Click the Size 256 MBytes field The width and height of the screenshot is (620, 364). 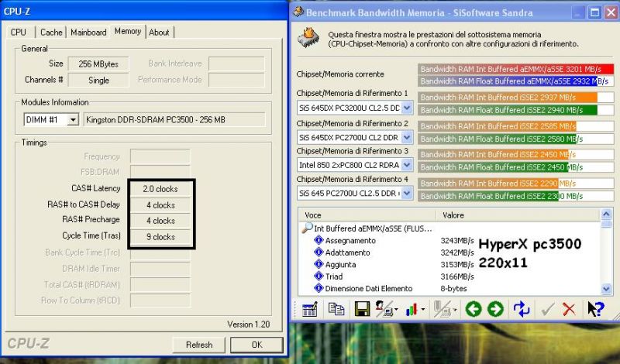(98, 64)
